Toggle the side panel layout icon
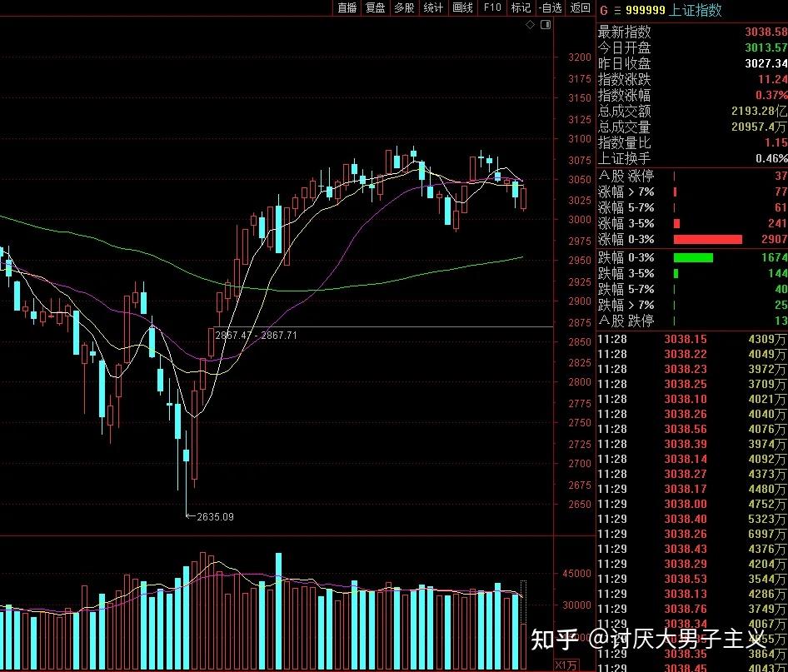The width and height of the screenshot is (788, 672). click(x=546, y=25)
